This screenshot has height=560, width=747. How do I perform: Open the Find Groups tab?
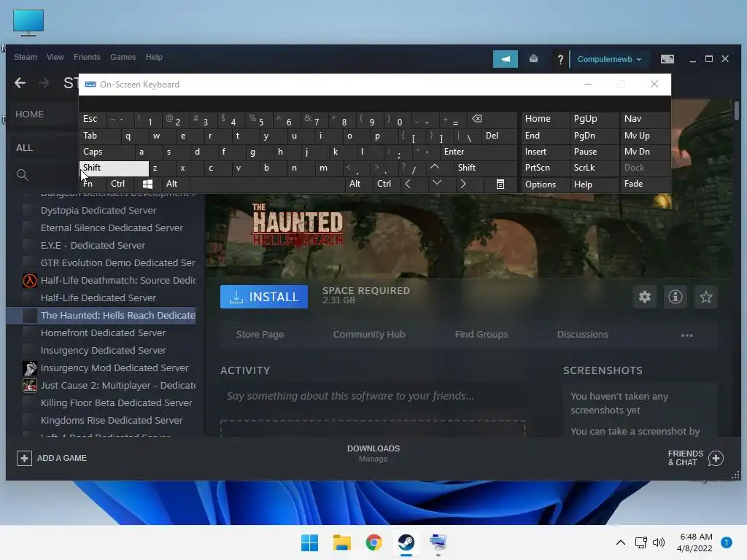[x=481, y=335]
